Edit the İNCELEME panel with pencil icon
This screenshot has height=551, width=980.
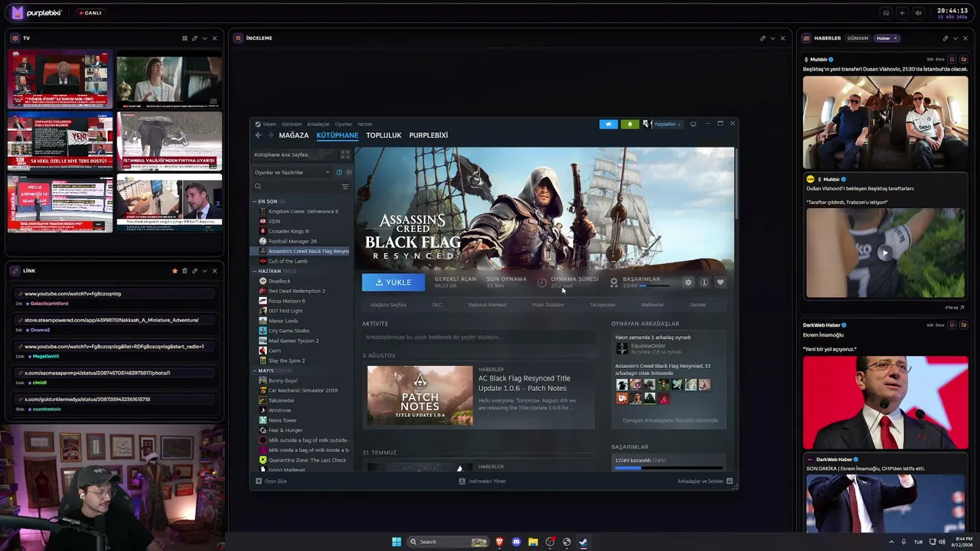tap(763, 38)
